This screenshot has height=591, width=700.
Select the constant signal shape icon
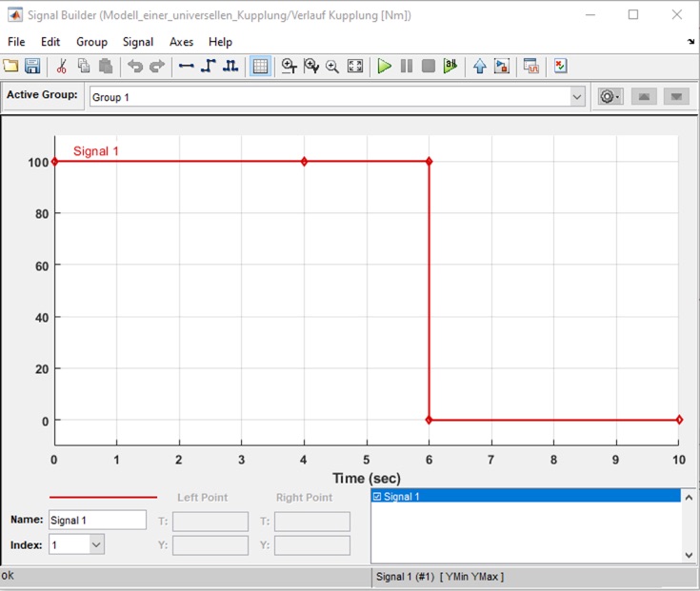[x=186, y=67]
